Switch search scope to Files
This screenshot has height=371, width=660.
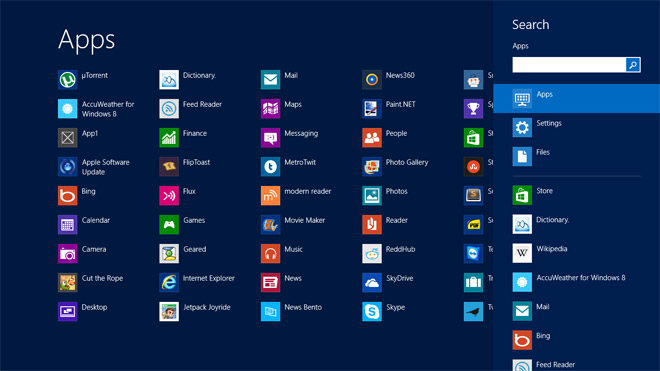576,157
